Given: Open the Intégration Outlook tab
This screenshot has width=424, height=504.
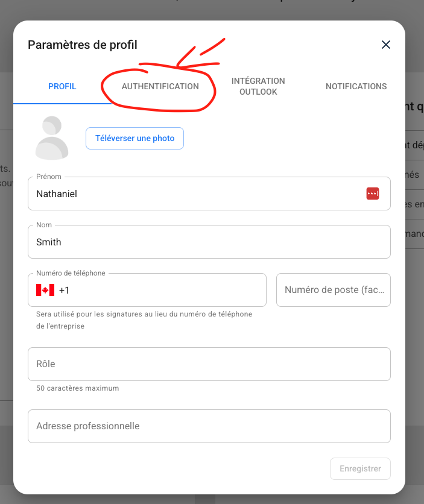Looking at the screenshot, I should [258, 86].
